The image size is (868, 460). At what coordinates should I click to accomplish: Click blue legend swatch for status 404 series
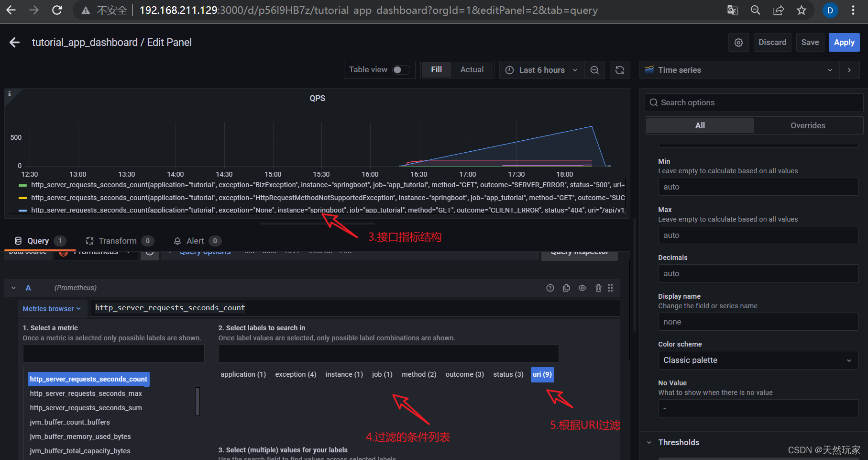coord(22,210)
